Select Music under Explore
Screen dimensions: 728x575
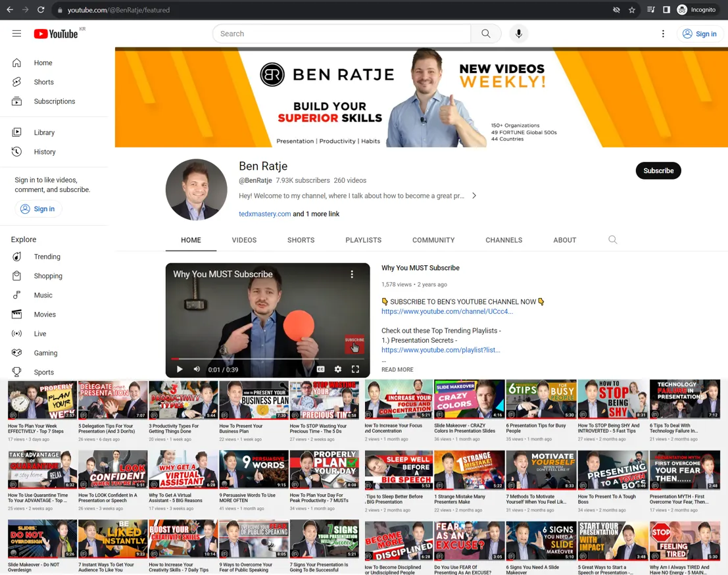coord(43,295)
